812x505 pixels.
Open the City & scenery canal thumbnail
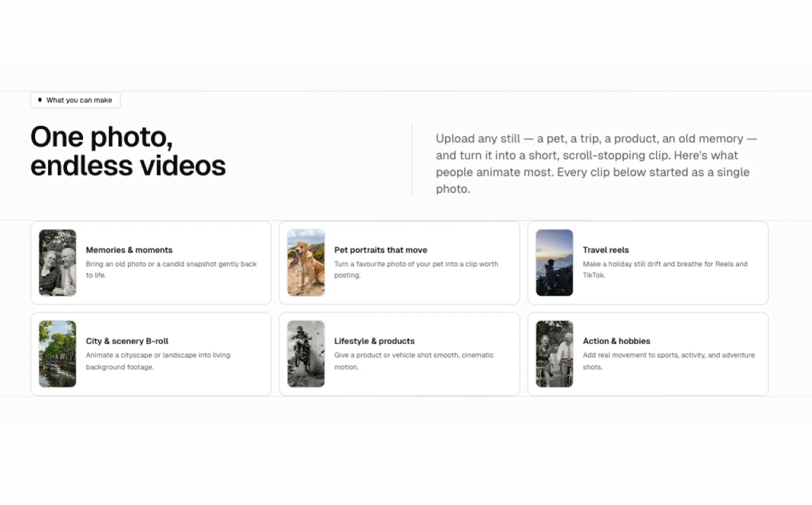coord(57,354)
